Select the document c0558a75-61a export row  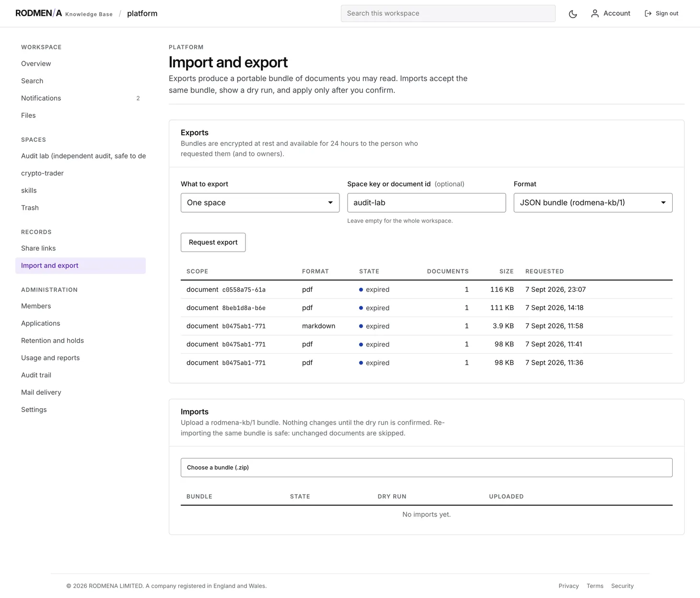tap(426, 289)
